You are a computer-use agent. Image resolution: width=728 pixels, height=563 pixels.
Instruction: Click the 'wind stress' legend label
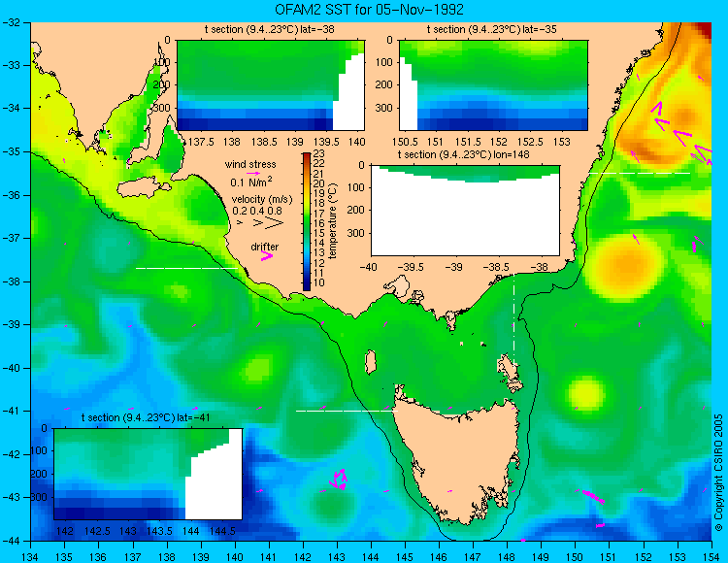pyautogui.click(x=250, y=164)
